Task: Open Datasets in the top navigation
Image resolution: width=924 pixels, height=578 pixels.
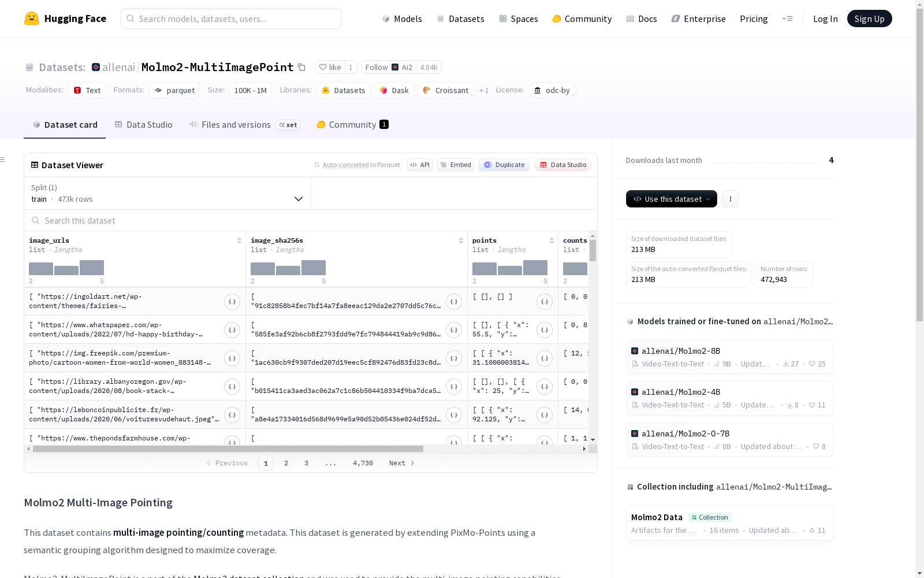Action: (460, 18)
